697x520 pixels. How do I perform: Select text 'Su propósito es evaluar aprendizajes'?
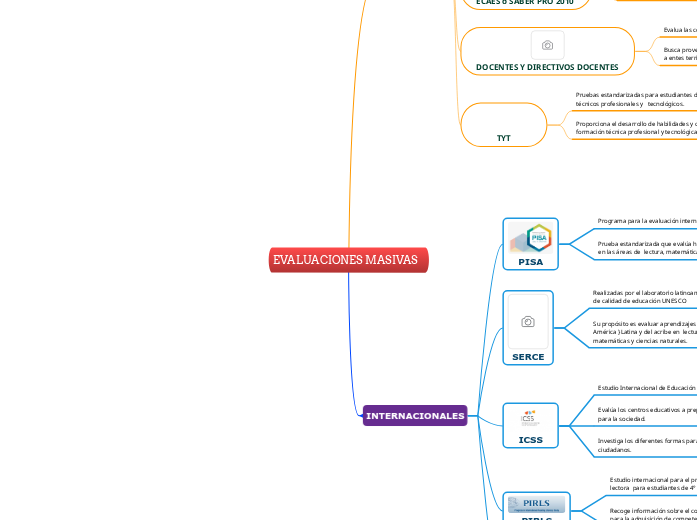tap(644, 324)
